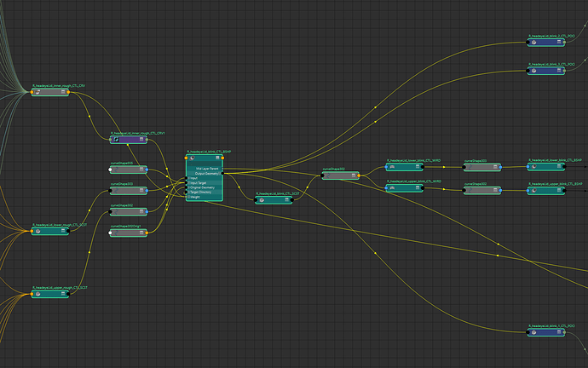The height and width of the screenshot is (368, 588).
Task: Click the R_headeyeLid_lower_blink_CTL_WIRD wire icon
Action: (x=393, y=166)
